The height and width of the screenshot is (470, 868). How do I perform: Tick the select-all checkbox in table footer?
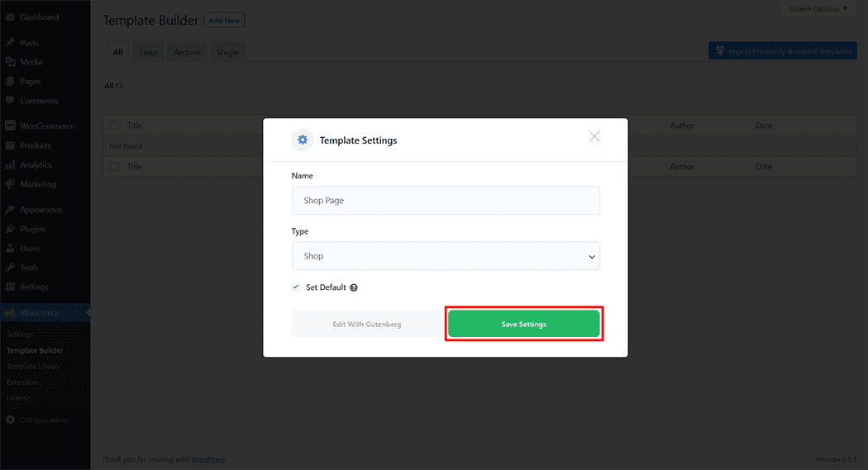tap(114, 167)
